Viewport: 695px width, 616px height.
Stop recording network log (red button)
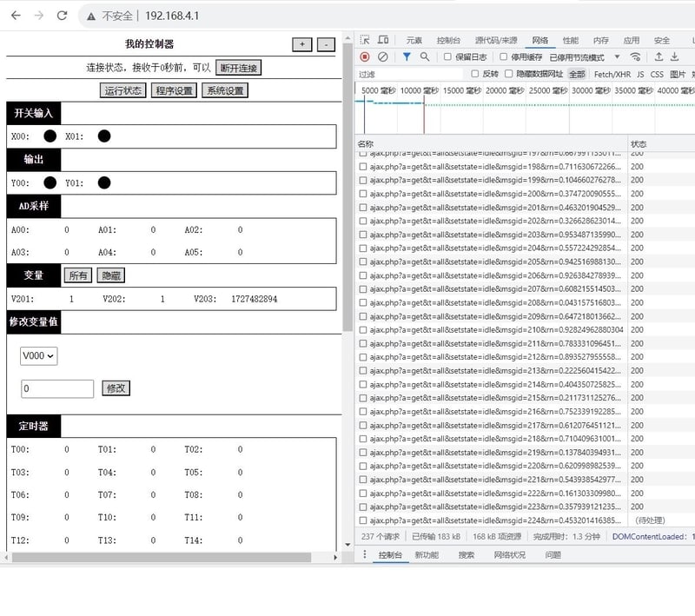(x=365, y=56)
